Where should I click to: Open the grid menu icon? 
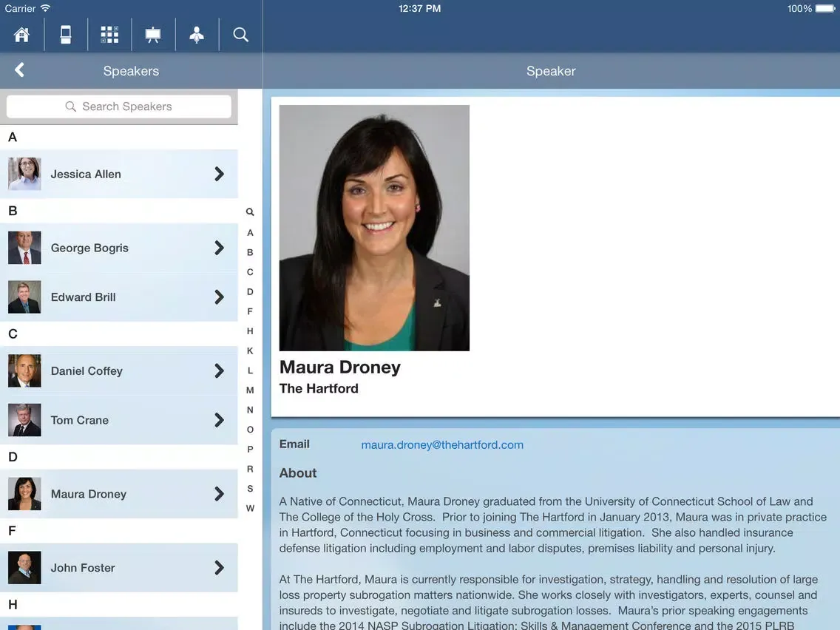point(109,35)
